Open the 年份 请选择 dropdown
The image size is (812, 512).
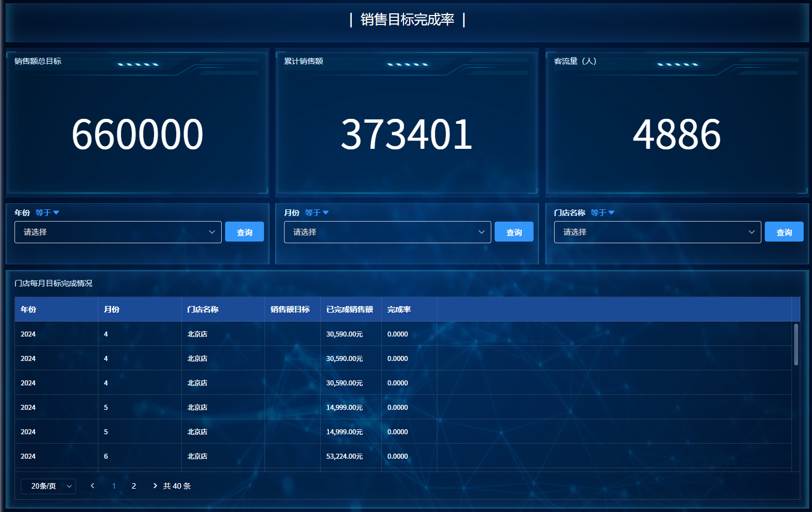pos(118,232)
